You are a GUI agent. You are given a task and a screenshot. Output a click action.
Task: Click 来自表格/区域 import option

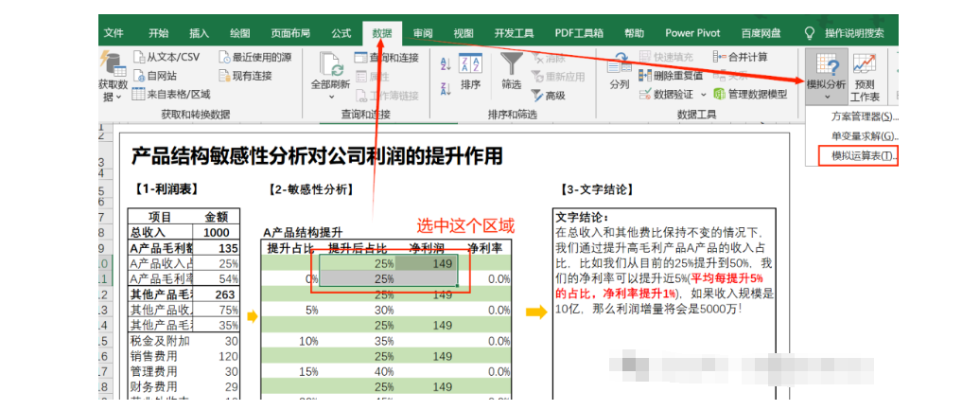[171, 95]
